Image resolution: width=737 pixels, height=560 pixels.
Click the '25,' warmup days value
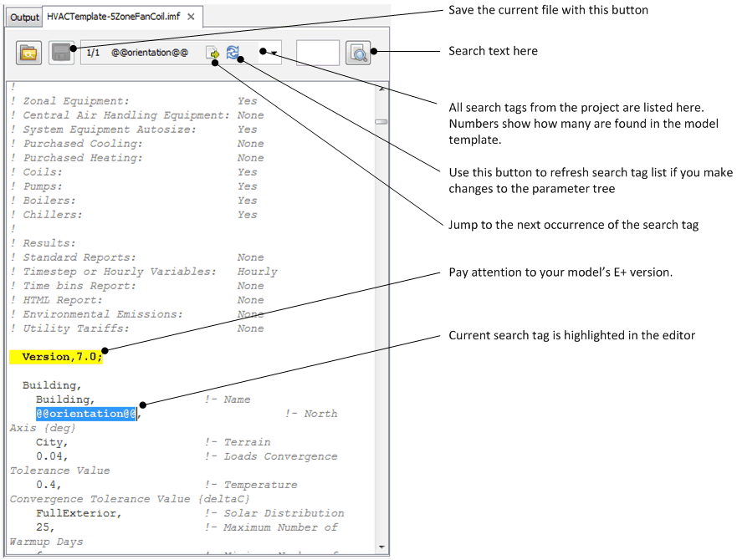pos(46,527)
